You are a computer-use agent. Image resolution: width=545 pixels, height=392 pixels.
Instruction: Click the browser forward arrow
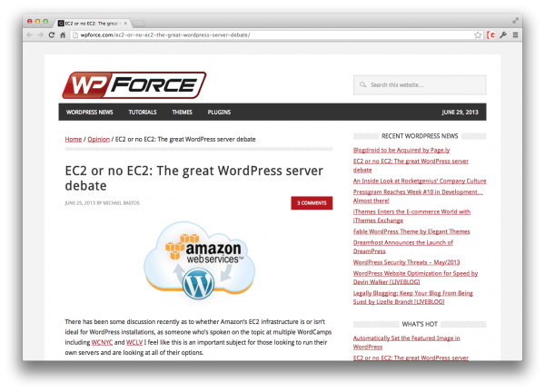tap(41, 35)
